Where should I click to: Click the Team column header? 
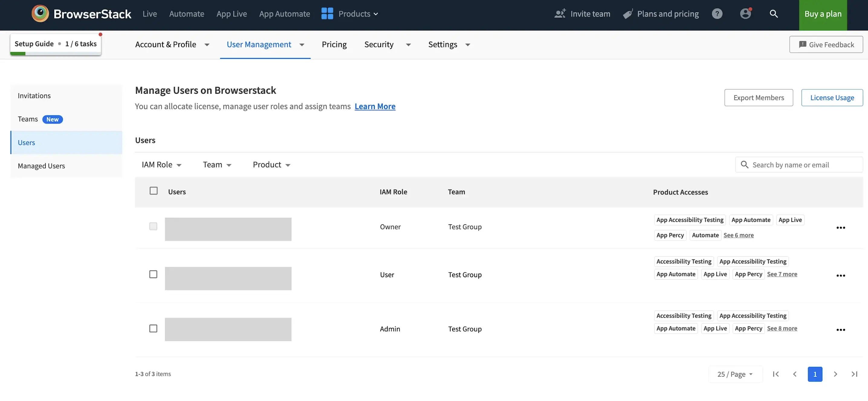coord(456,191)
